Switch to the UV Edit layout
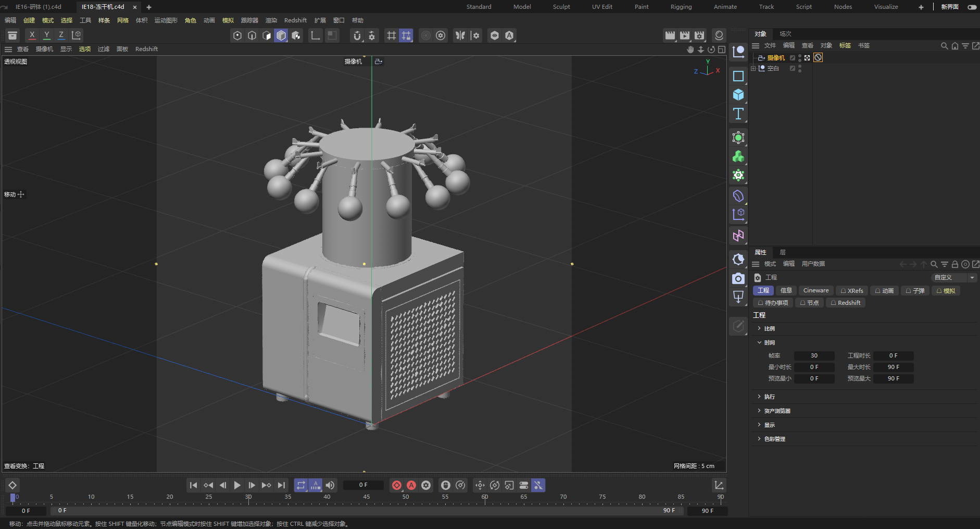The height and width of the screenshot is (529, 980). click(602, 7)
